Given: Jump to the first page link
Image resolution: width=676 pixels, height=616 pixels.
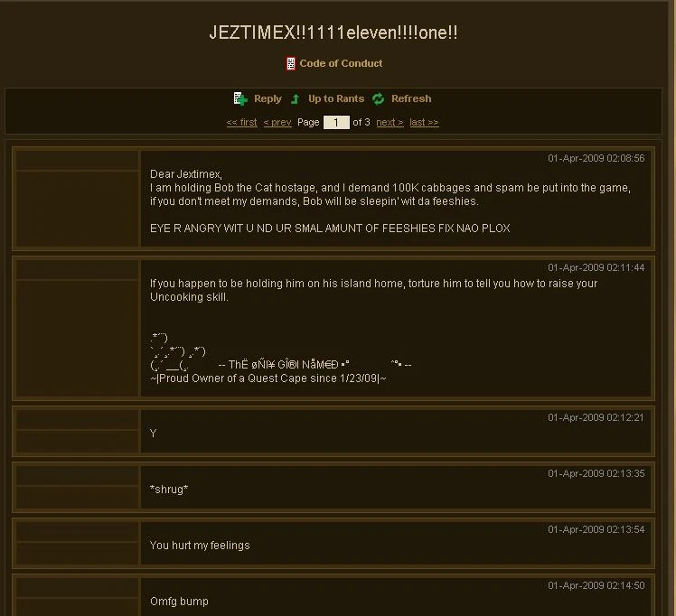Looking at the screenshot, I should 241,122.
